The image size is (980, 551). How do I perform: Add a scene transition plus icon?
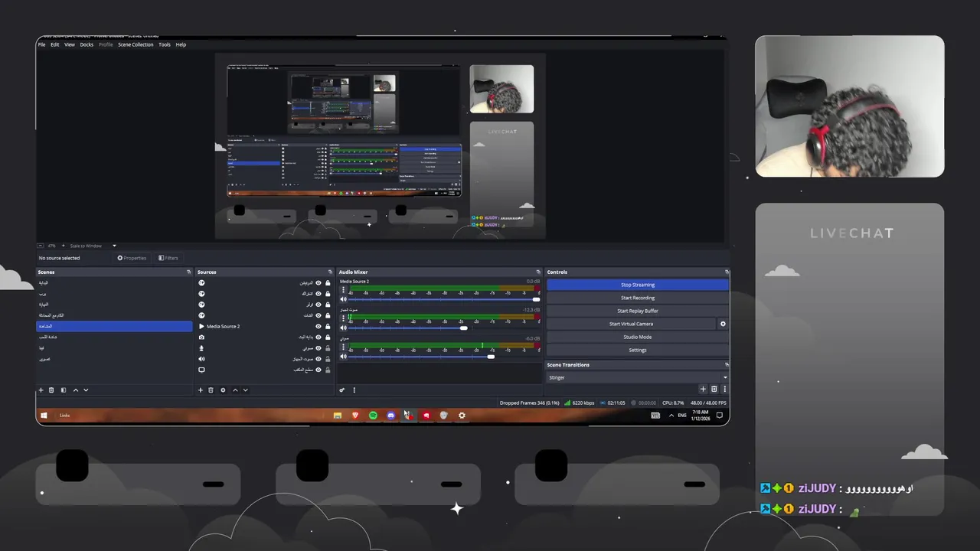tap(704, 389)
